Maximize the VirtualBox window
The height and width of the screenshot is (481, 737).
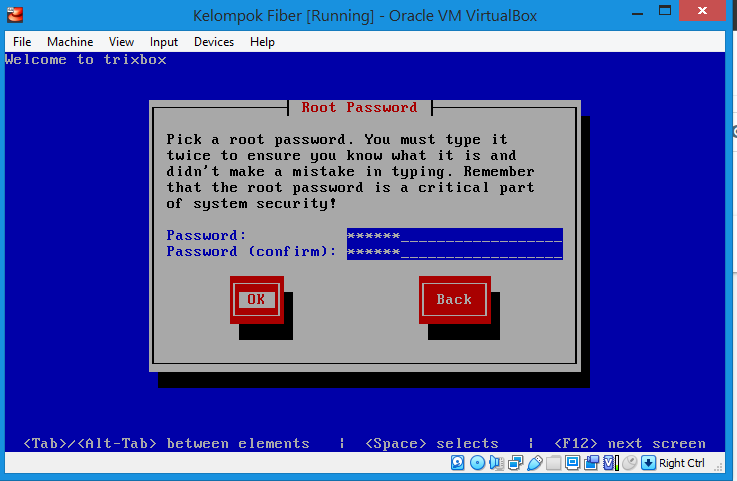[x=665, y=11]
